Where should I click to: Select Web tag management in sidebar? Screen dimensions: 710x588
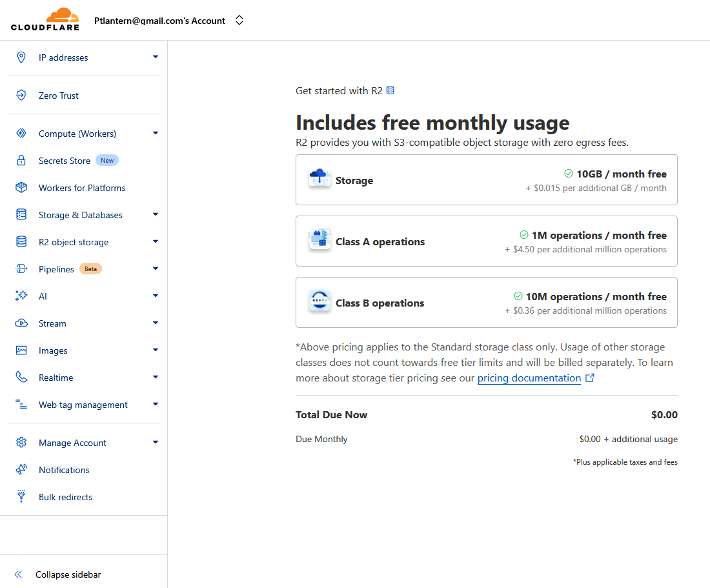point(83,405)
